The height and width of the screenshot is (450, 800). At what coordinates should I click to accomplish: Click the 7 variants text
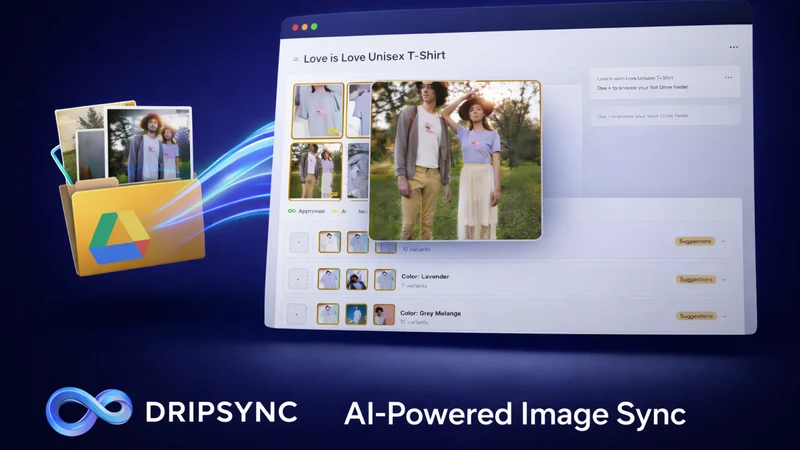[x=414, y=286]
